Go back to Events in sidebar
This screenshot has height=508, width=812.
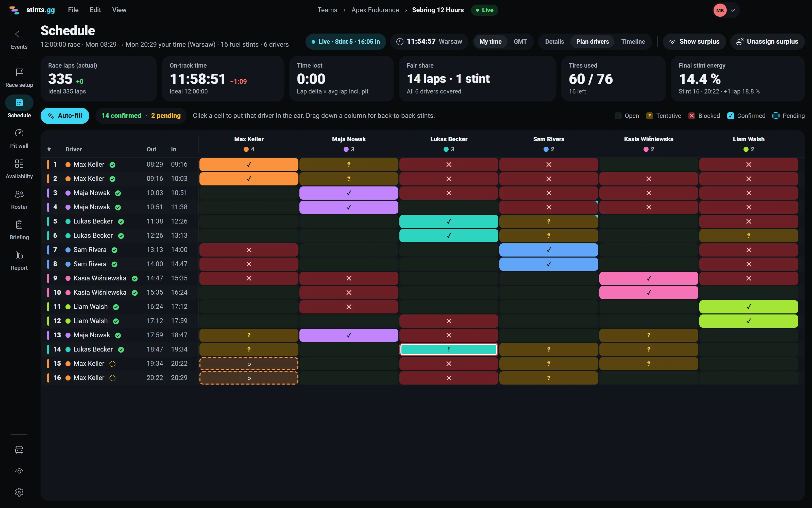point(19,40)
